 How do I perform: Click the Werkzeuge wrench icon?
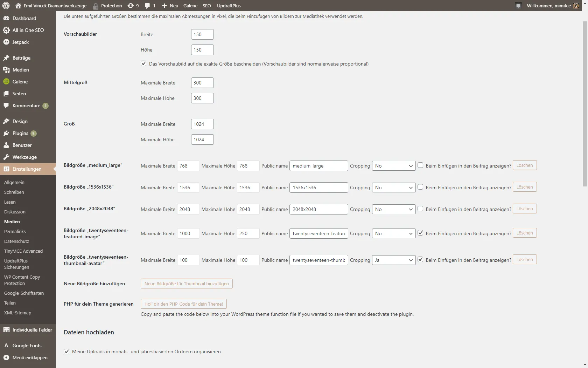click(6, 157)
